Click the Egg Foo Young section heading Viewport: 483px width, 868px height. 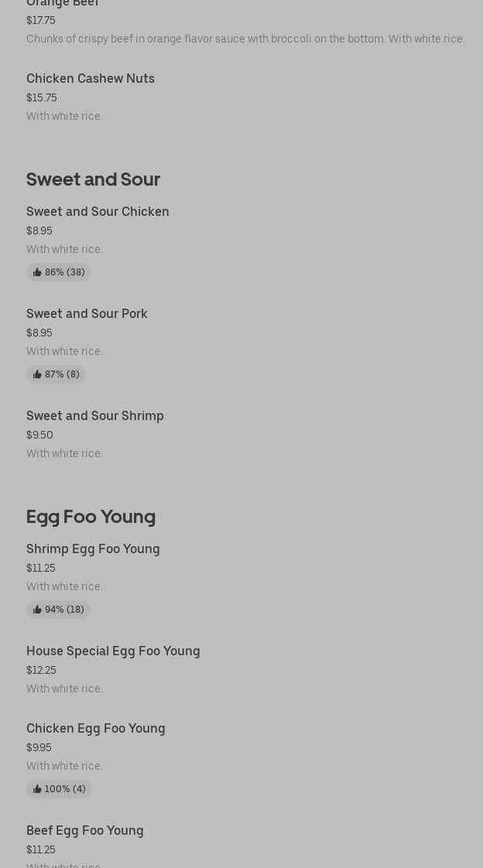coord(91,517)
